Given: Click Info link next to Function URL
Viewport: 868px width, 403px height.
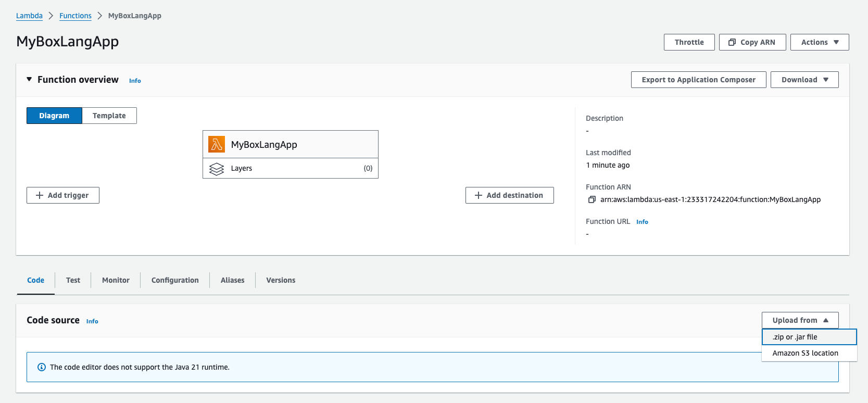Looking at the screenshot, I should (642, 222).
